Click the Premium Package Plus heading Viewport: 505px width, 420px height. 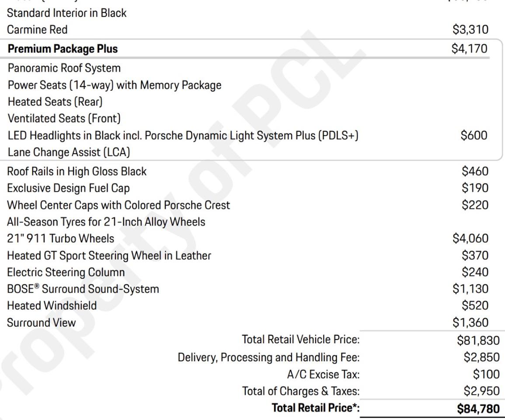63,49
